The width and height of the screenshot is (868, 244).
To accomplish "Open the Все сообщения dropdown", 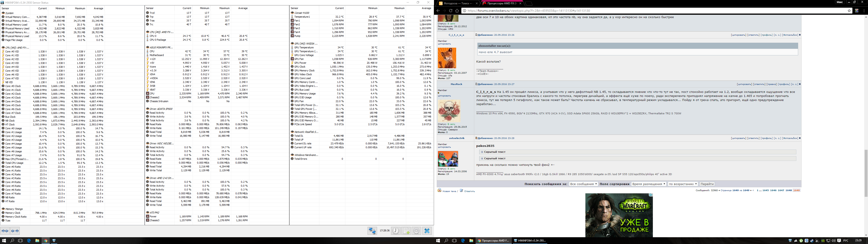I will pos(583,184).
